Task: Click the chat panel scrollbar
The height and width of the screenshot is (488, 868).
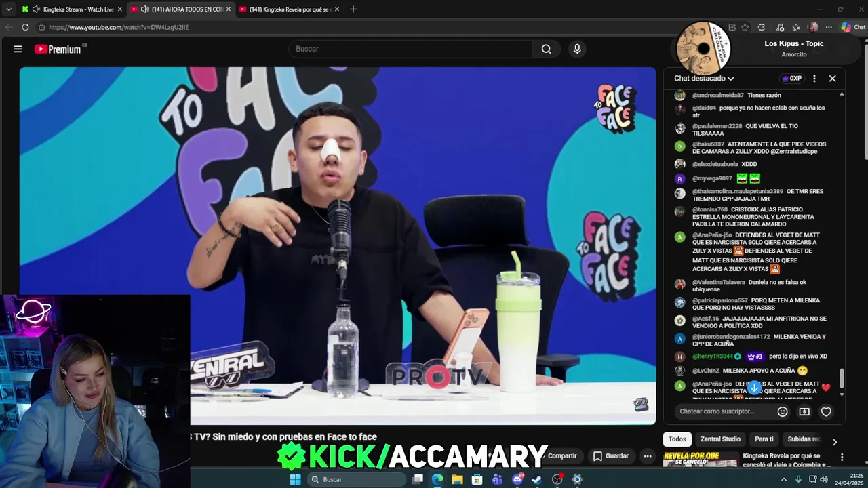Action: pos(842,378)
